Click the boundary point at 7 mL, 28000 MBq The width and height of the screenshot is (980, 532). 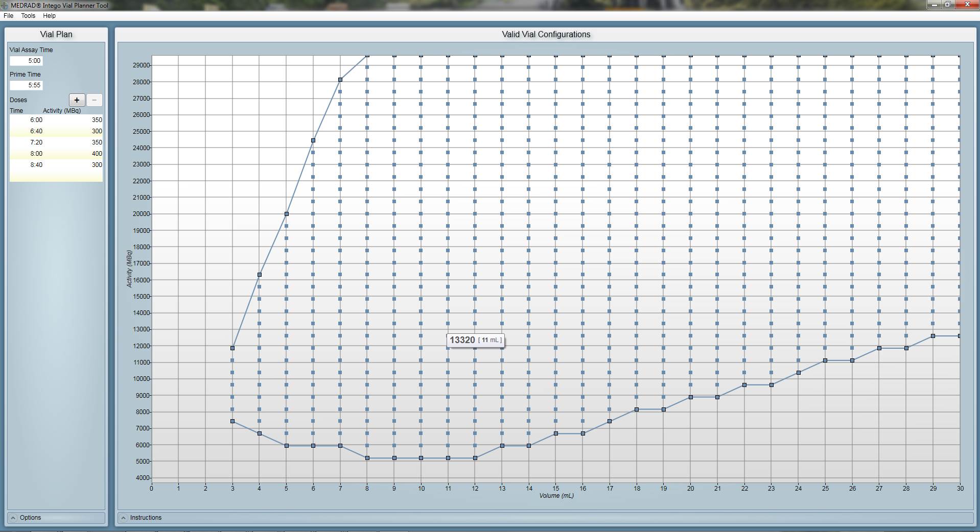point(340,80)
